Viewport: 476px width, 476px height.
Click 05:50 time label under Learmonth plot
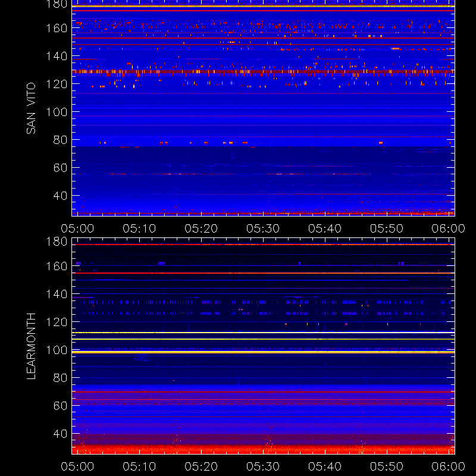tap(386, 466)
